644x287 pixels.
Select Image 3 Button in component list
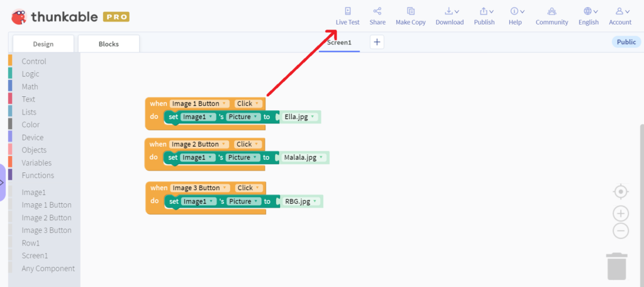click(47, 230)
